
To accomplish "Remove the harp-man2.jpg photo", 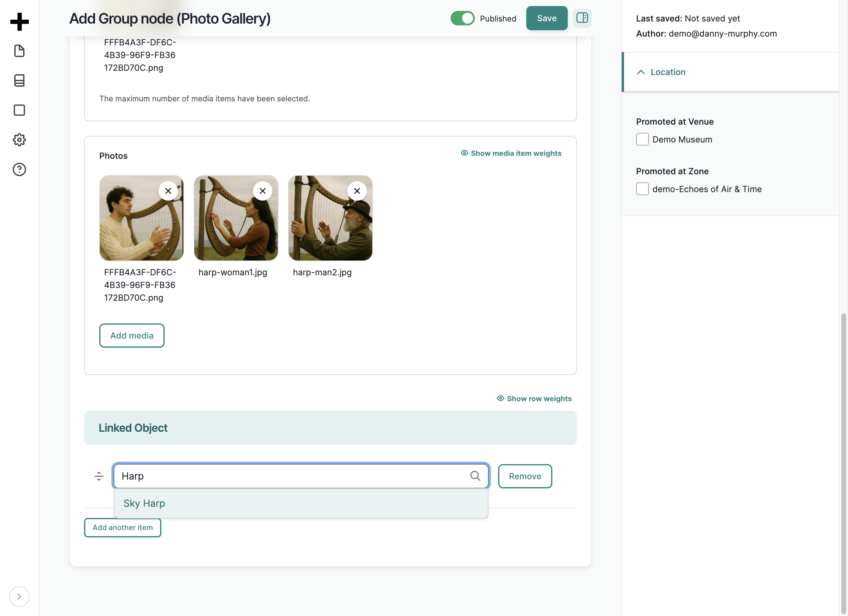I will click(357, 191).
